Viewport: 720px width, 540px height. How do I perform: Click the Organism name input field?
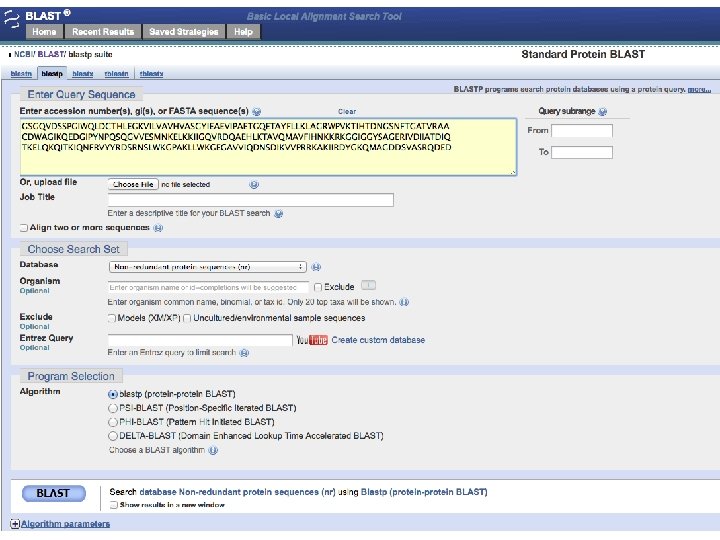pos(208,287)
